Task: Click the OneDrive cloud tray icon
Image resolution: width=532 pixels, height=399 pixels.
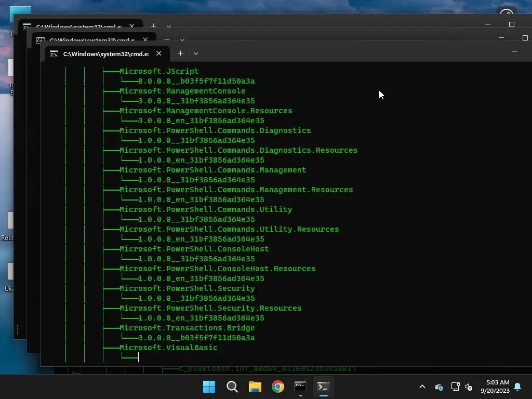Action: point(438,387)
